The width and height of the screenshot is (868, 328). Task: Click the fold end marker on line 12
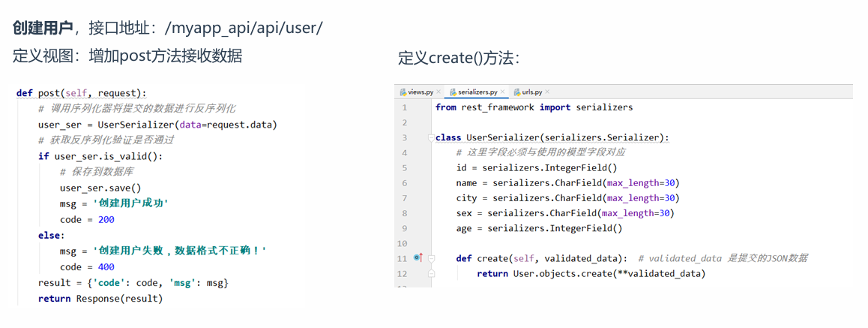point(431,274)
